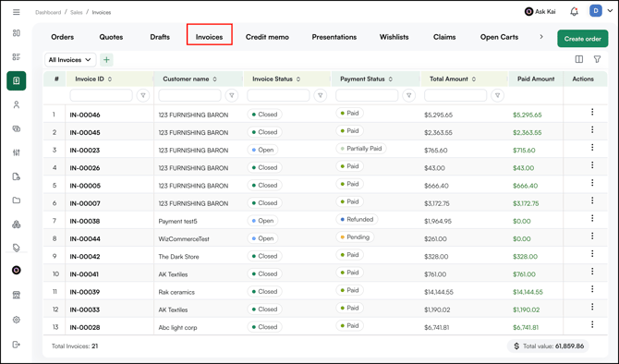
Task: Open invoice IN-00044
Action: [x=85, y=239]
